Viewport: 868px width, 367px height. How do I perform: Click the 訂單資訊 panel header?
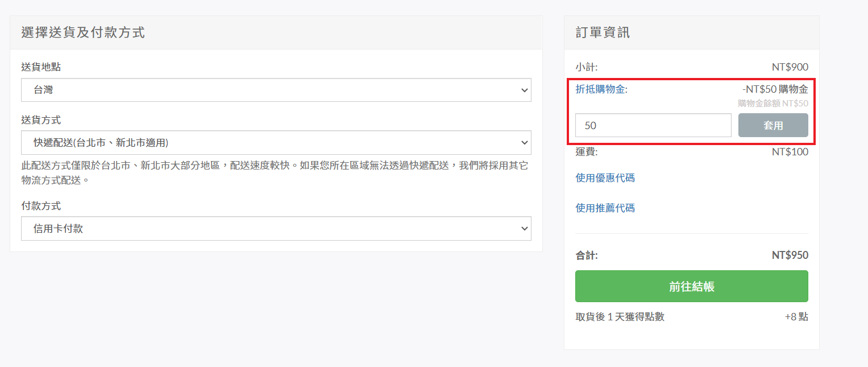603,32
